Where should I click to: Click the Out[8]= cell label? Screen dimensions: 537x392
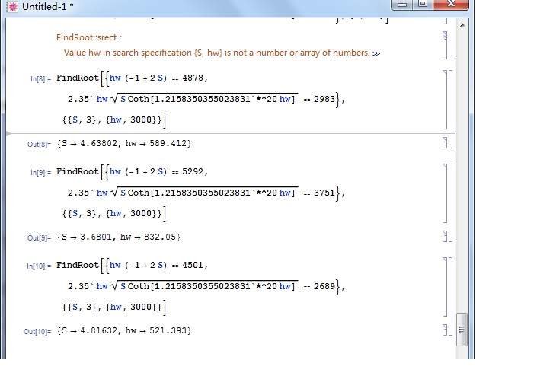coord(39,144)
